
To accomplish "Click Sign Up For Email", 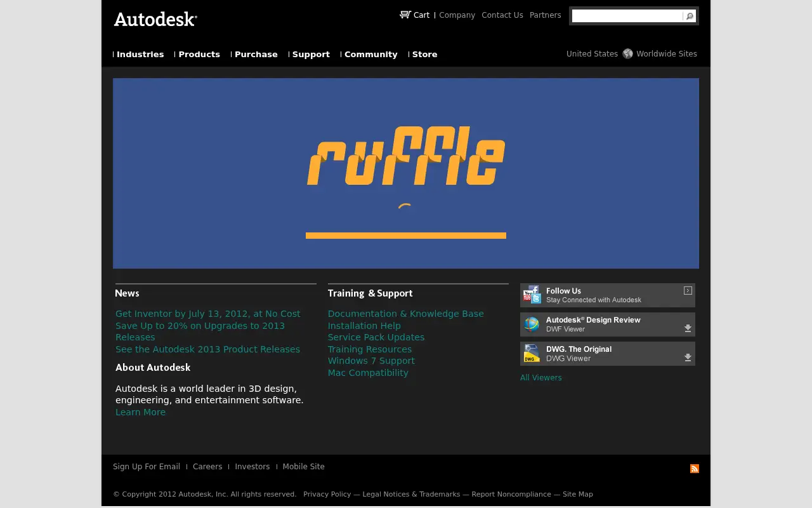I will [147, 467].
